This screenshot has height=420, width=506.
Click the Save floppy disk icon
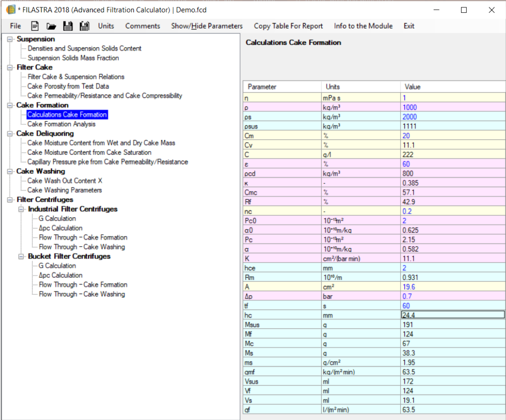click(68, 26)
